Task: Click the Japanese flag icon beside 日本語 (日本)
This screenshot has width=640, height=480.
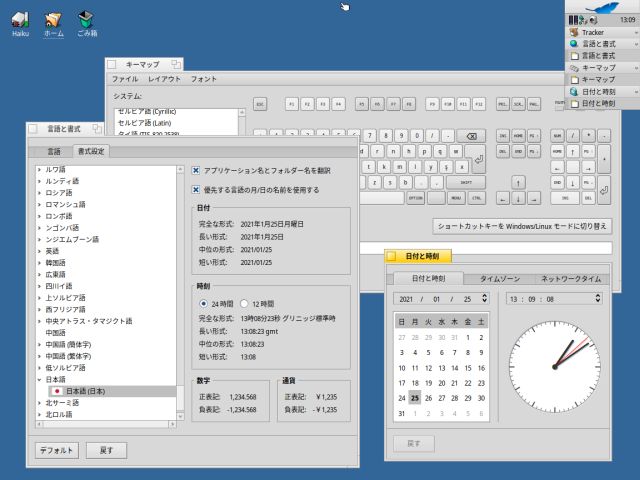Action: pos(57,391)
